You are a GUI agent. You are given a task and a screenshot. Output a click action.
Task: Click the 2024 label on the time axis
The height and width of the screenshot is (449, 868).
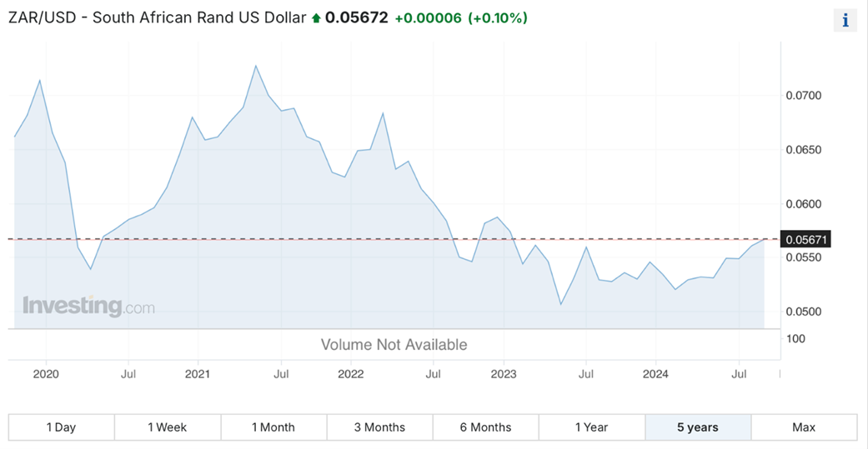tap(655, 374)
